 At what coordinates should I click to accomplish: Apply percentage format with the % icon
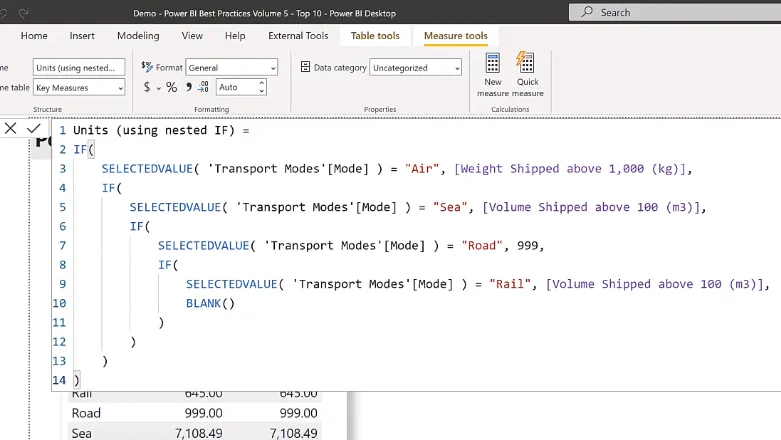point(171,87)
